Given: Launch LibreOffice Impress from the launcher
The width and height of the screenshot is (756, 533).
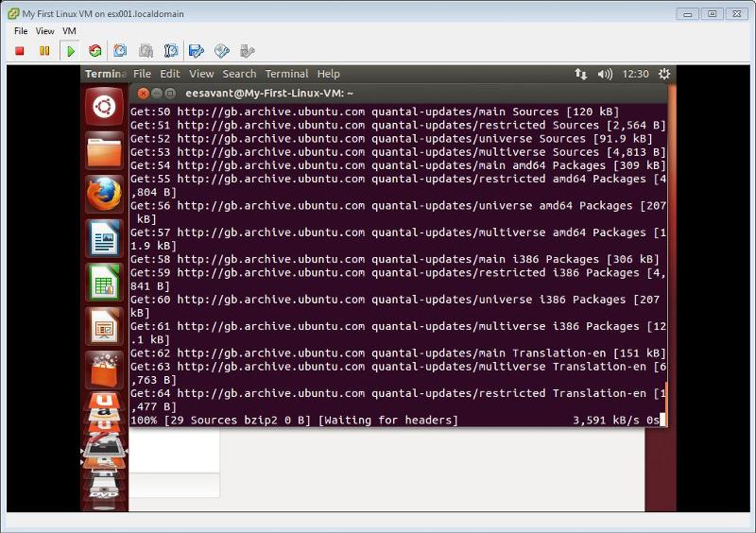Looking at the screenshot, I should pos(104,327).
